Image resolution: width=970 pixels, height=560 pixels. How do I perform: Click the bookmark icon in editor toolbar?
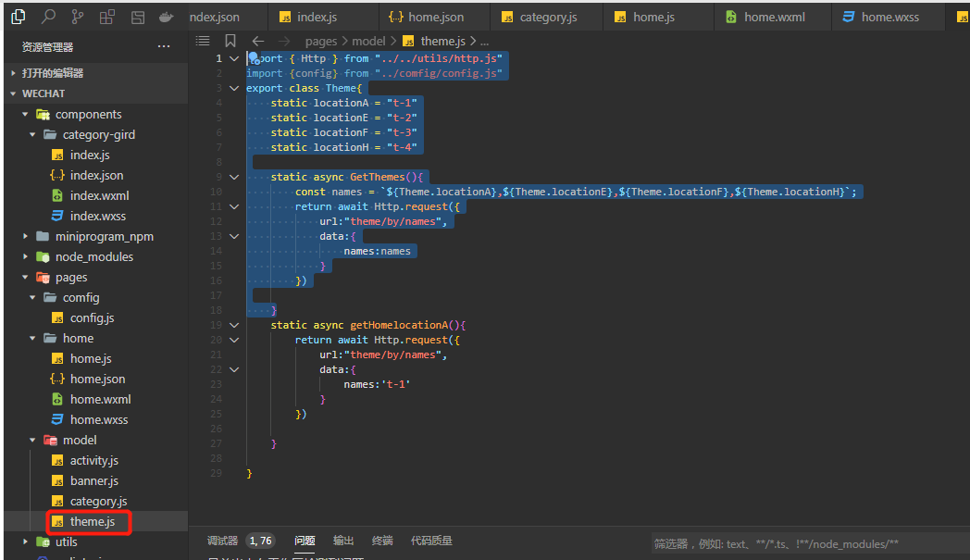tap(230, 41)
